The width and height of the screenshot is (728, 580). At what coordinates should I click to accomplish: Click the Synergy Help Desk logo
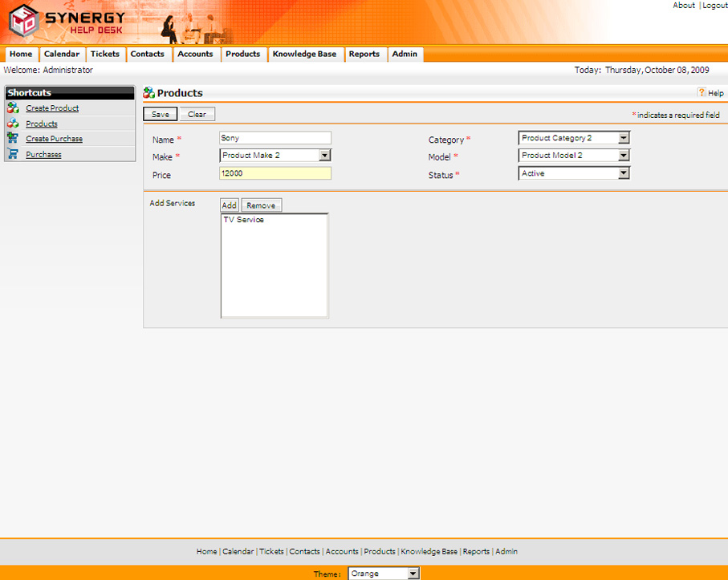pos(67,24)
